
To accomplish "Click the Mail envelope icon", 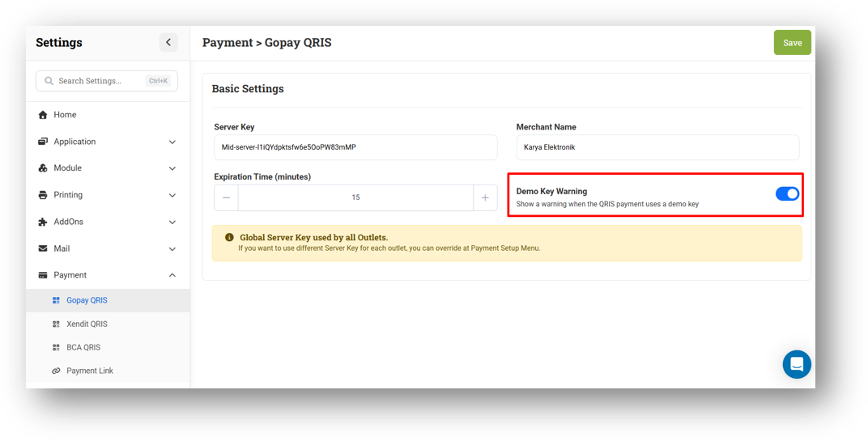I will (43, 248).
